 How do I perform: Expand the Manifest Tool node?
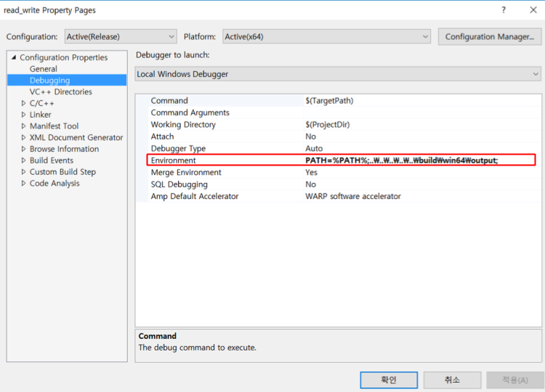click(23, 126)
